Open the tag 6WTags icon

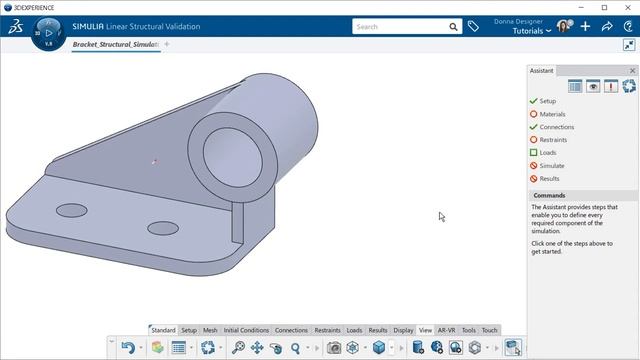point(473,27)
